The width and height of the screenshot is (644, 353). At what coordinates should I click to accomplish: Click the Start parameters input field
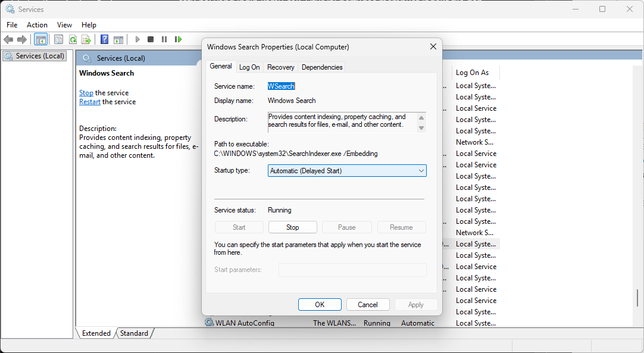point(352,270)
